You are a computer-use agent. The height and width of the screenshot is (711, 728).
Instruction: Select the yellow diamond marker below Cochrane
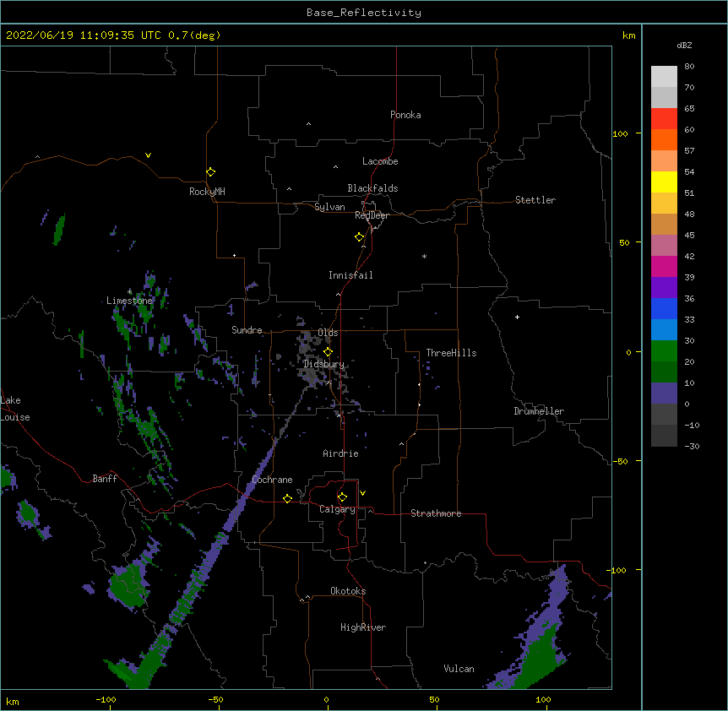point(287,499)
